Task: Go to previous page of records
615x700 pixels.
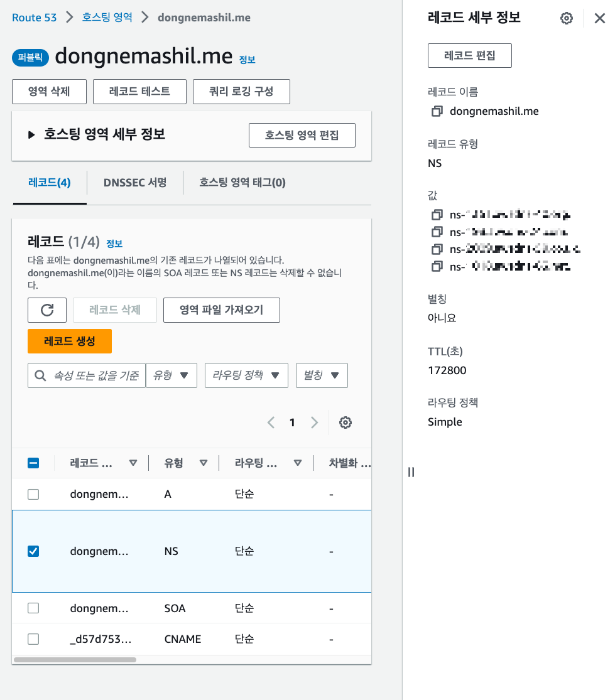Action: (271, 423)
